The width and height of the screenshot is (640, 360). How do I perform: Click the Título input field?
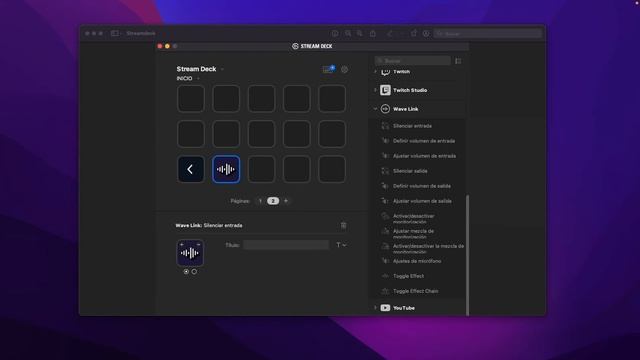point(286,245)
